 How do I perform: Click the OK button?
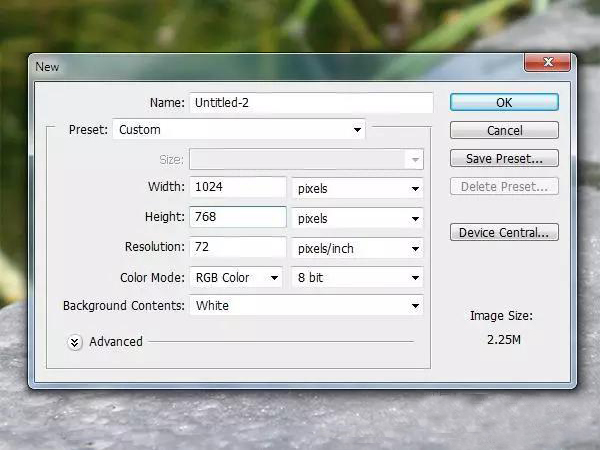(504, 102)
